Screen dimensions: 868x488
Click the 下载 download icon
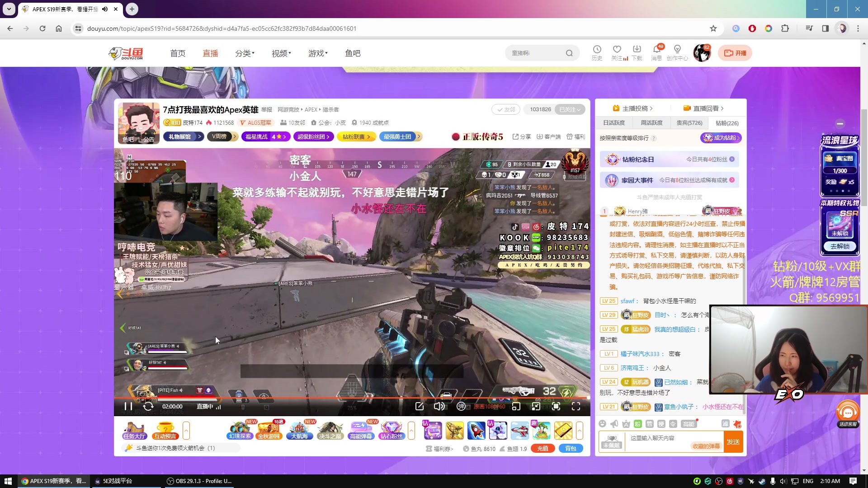637,52
